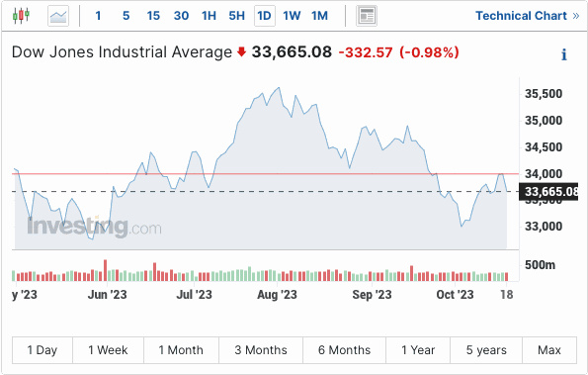Click the (-0.98%) percent change
This screenshot has height=375, width=588.
coord(429,52)
